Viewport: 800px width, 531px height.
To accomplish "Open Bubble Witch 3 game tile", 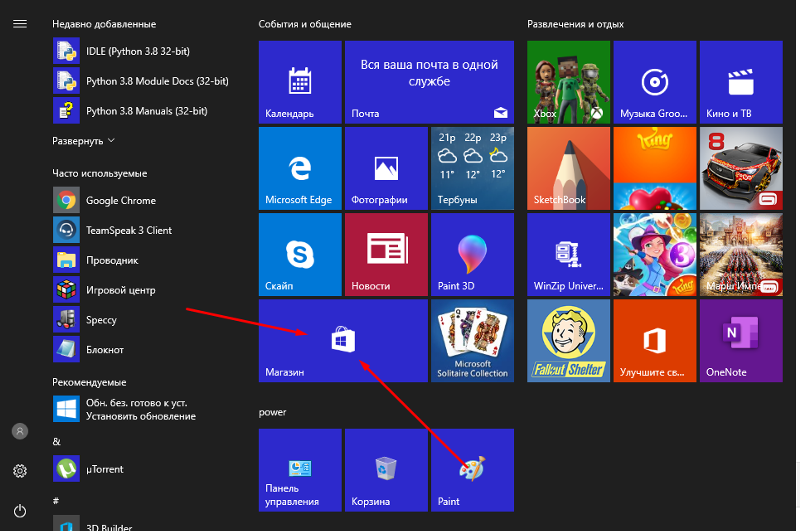I will tap(655, 255).
